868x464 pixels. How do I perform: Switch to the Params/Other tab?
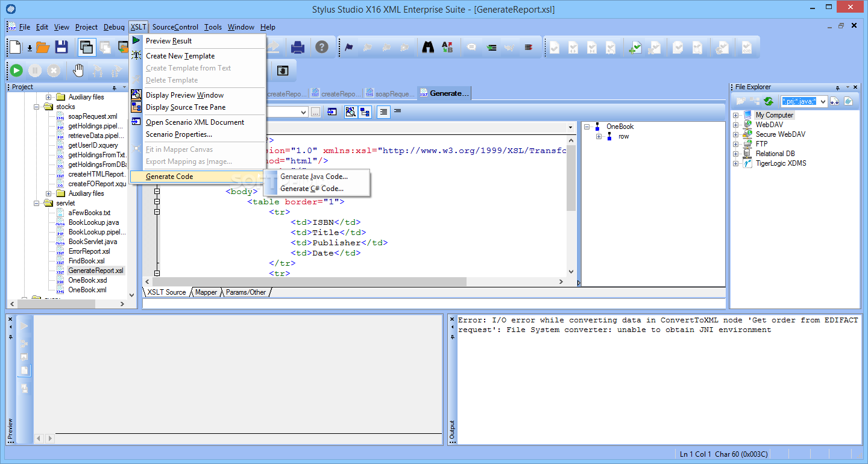[x=246, y=292]
